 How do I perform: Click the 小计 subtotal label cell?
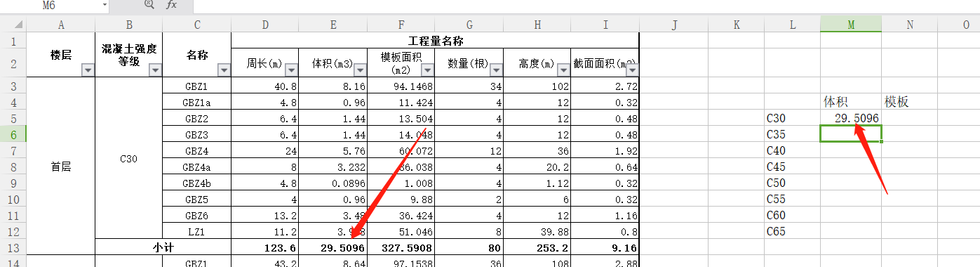[163, 247]
